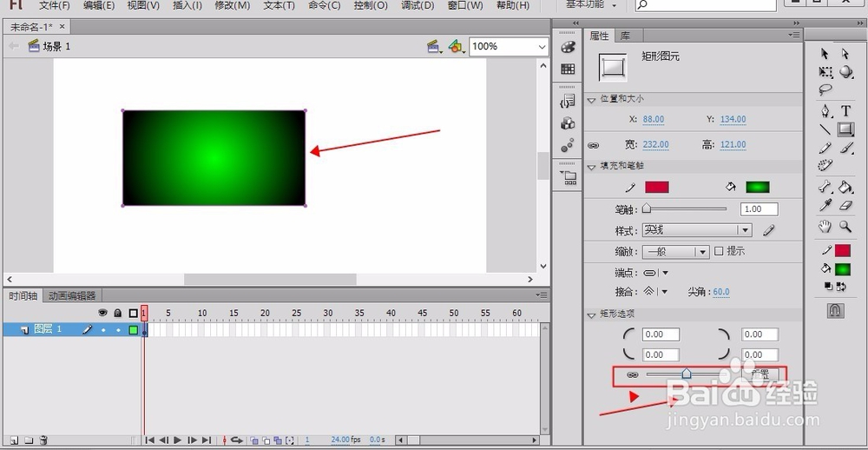Select the Pen tool
This screenshot has height=450, width=868.
click(825, 110)
